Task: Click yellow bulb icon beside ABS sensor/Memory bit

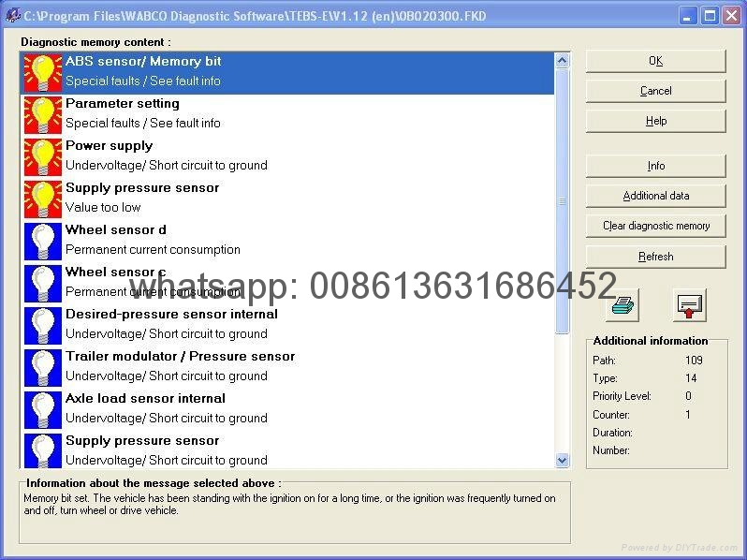Action: [42, 71]
